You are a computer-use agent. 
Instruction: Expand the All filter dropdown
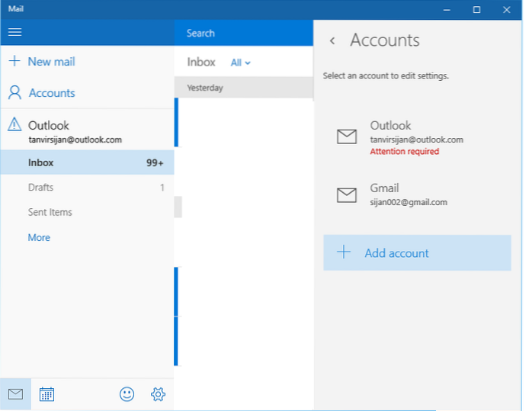240,63
